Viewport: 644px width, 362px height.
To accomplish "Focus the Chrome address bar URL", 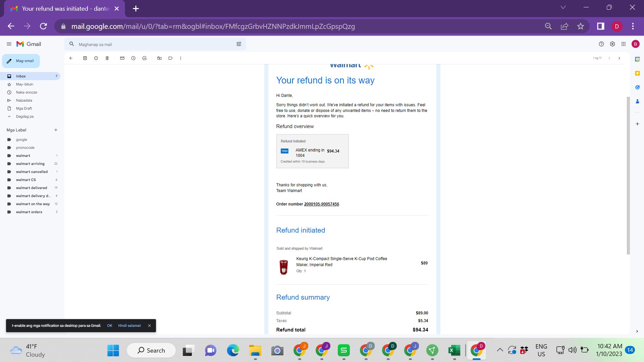I will click(213, 26).
